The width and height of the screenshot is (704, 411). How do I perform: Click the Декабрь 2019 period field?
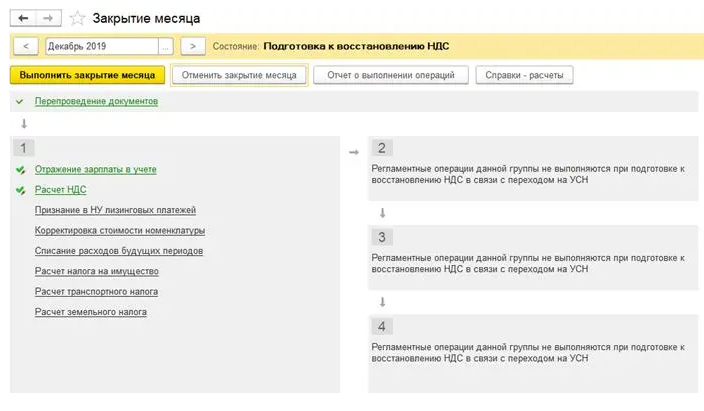(x=102, y=46)
